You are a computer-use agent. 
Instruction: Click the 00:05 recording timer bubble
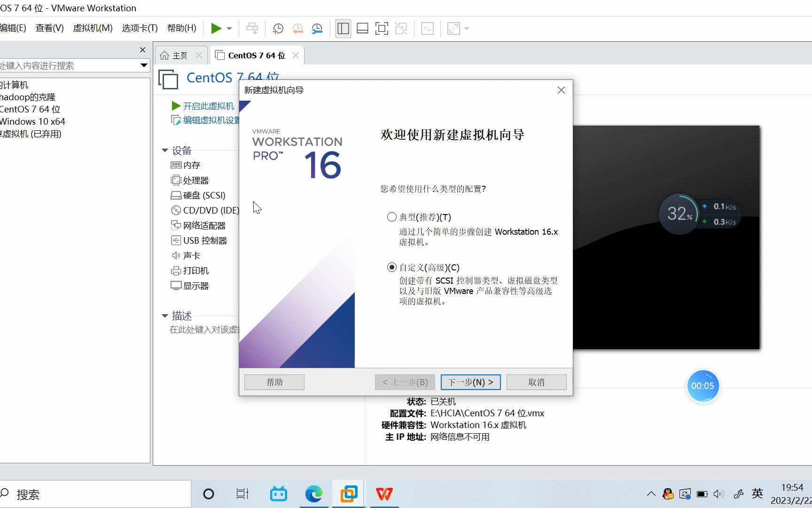(703, 386)
